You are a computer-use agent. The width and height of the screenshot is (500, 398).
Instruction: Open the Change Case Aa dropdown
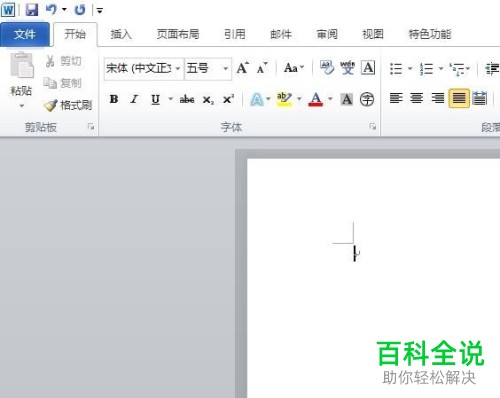point(294,68)
